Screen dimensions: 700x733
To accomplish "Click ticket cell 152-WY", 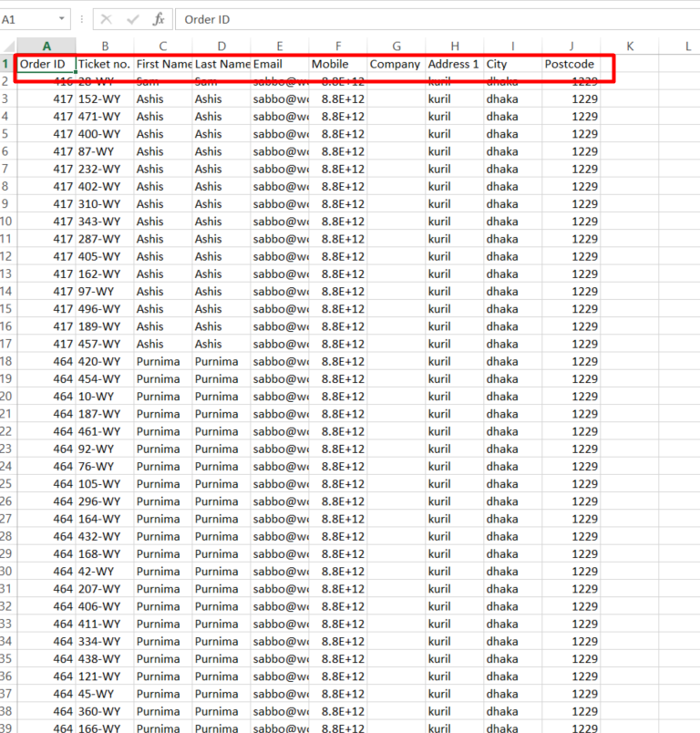I will coord(104,99).
